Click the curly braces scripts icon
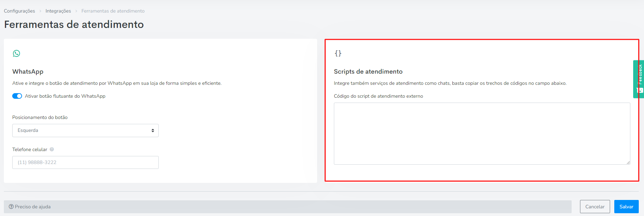Screen dimensions: 644x216 (x=338, y=53)
